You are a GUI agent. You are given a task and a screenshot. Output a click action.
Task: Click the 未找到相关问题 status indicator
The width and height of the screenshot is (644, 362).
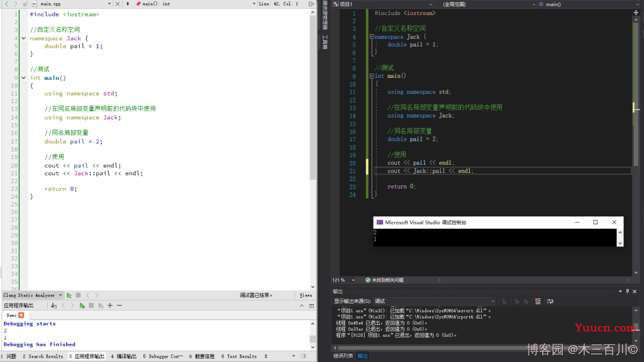pyautogui.click(x=384, y=280)
